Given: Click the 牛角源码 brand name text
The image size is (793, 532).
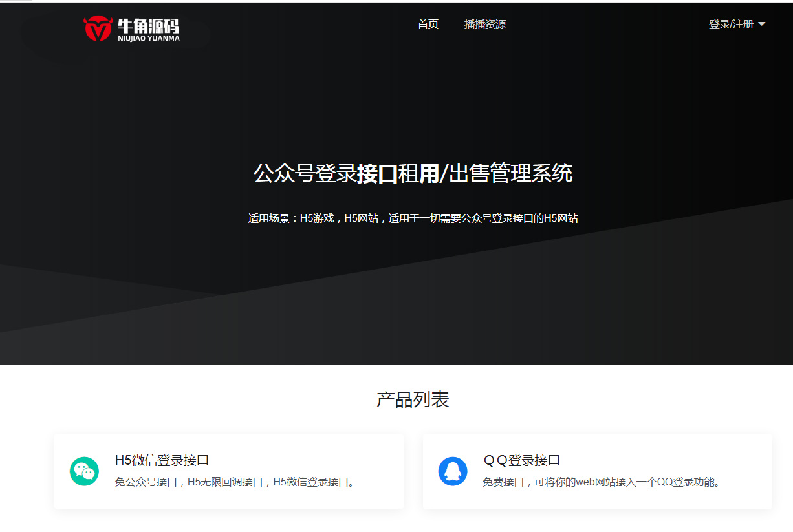Looking at the screenshot, I should coord(148,25).
